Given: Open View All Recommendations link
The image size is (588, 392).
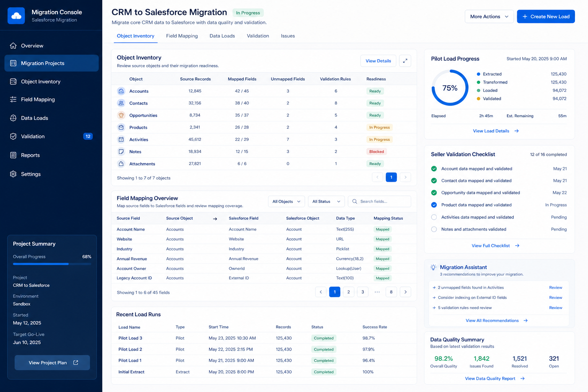Looking at the screenshot, I should coord(497,321).
